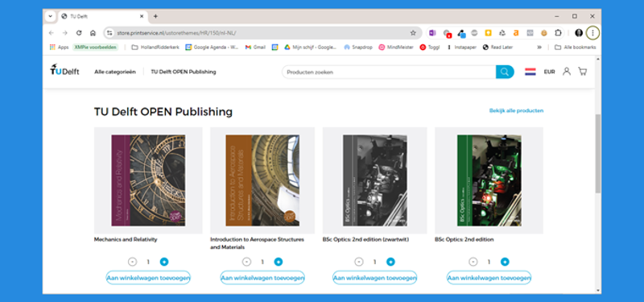Close the TU Delft browser tab

[x=142, y=16]
